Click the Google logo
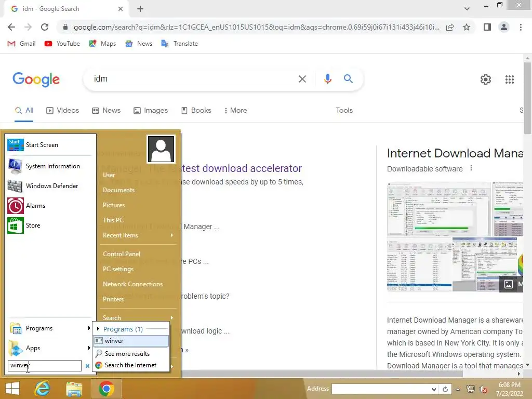This screenshot has width=532, height=399. (x=36, y=79)
